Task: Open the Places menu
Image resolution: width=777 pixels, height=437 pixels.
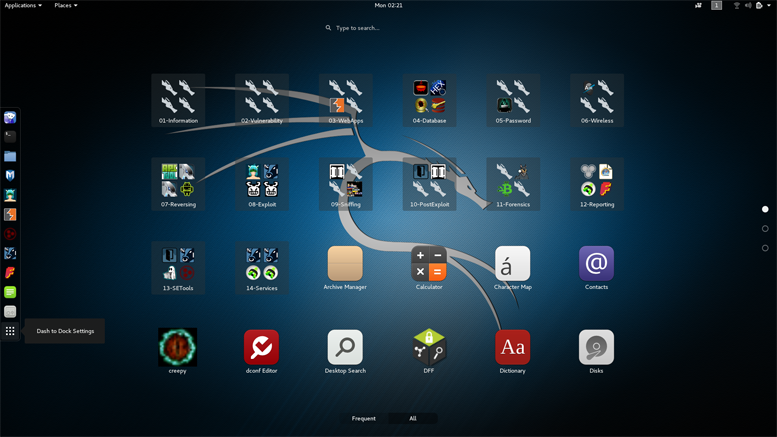Action: click(x=65, y=5)
